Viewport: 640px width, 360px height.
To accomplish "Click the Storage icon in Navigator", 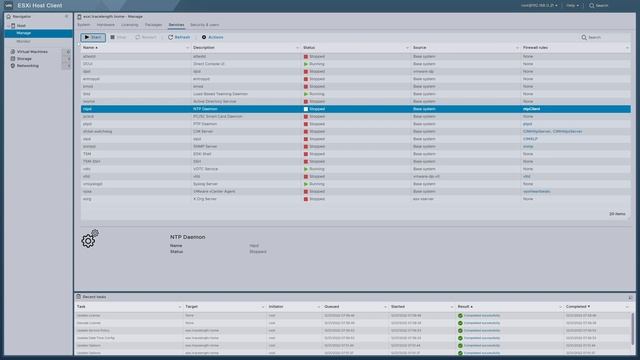I will 13,59.
